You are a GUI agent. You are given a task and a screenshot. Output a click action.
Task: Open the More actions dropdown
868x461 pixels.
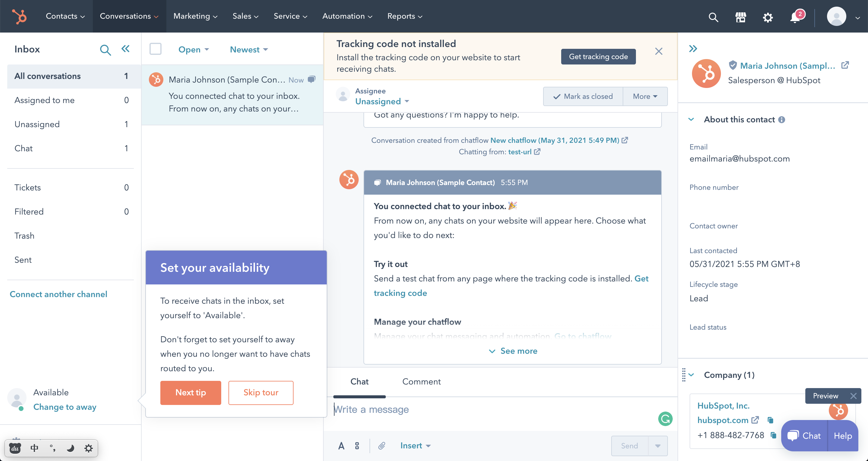[645, 96]
